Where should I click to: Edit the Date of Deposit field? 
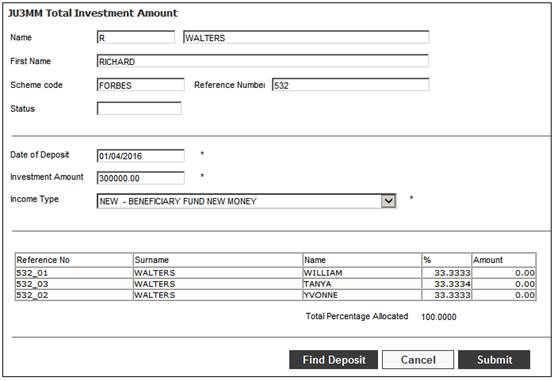click(141, 156)
